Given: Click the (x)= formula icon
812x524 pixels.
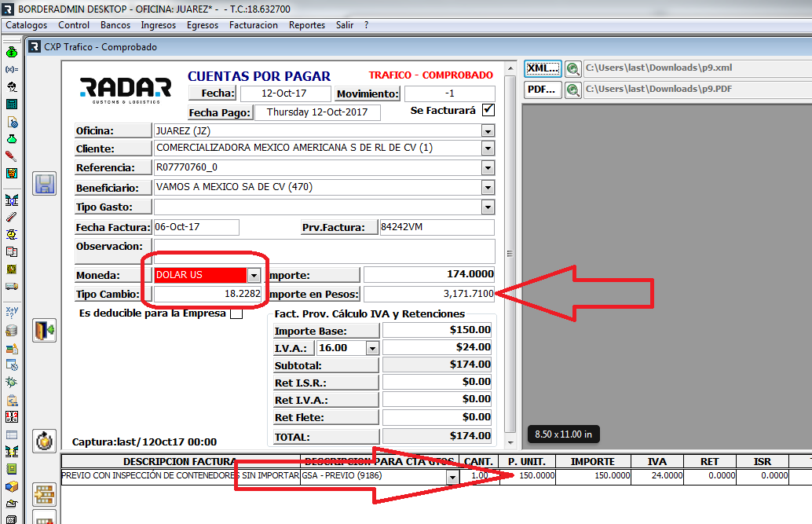Looking at the screenshot, I should [12, 69].
